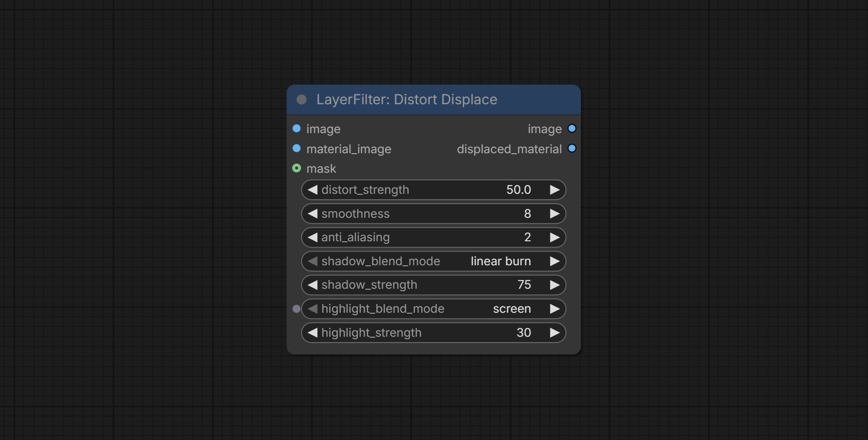
Task: Click the displaced_material output socket
Action: [x=572, y=148]
